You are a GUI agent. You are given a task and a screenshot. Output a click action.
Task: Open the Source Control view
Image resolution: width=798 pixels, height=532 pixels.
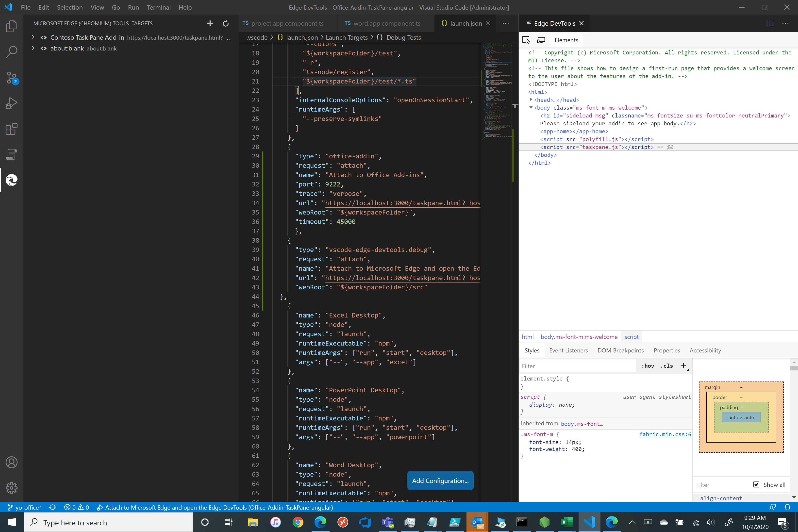[12, 78]
